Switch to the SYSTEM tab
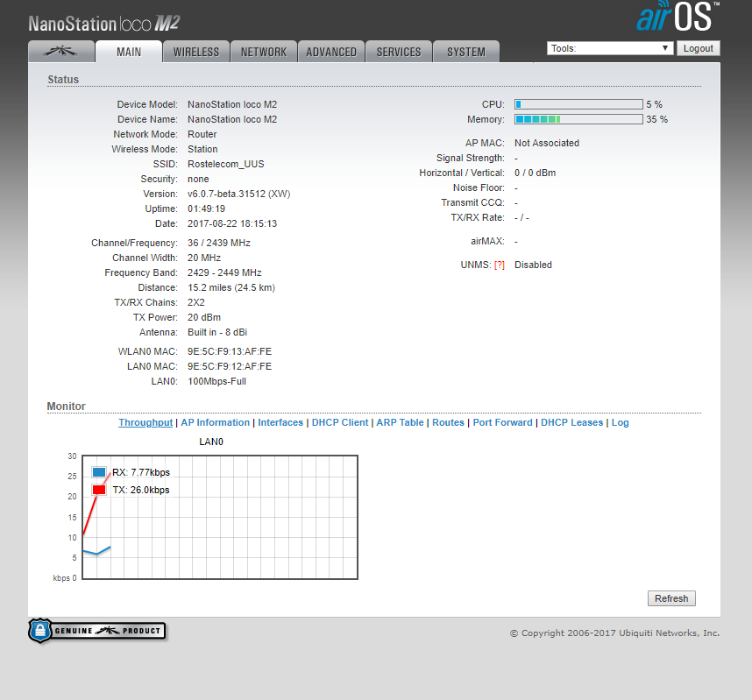Viewport: 752px width, 700px height. click(x=466, y=52)
